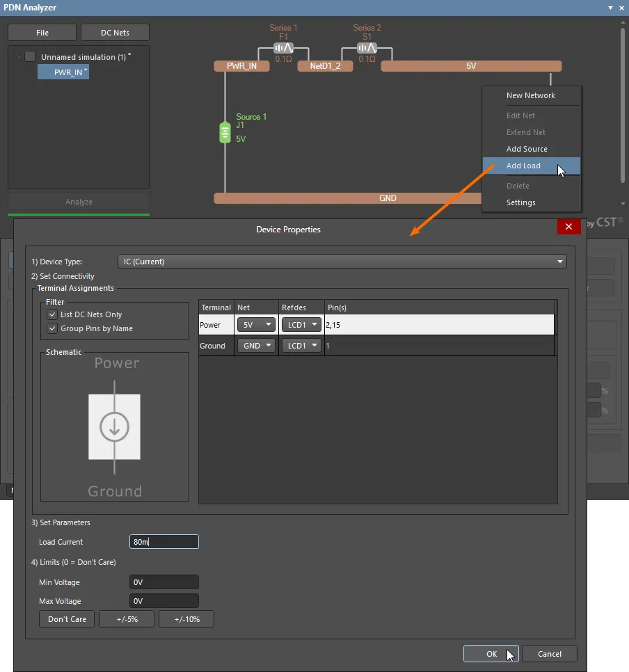The height and width of the screenshot is (672, 629).
Task: Click the Load Current input field
Action: pos(164,542)
